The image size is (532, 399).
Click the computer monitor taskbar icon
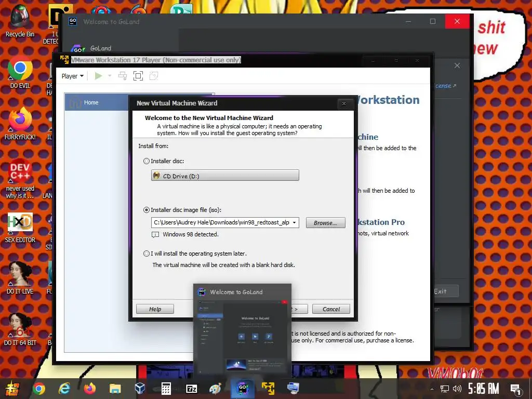pos(293,389)
